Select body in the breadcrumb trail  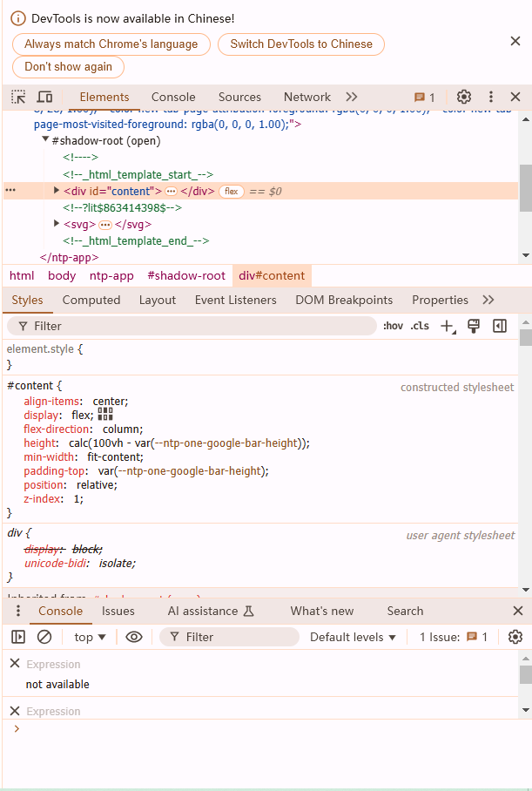[x=62, y=276]
